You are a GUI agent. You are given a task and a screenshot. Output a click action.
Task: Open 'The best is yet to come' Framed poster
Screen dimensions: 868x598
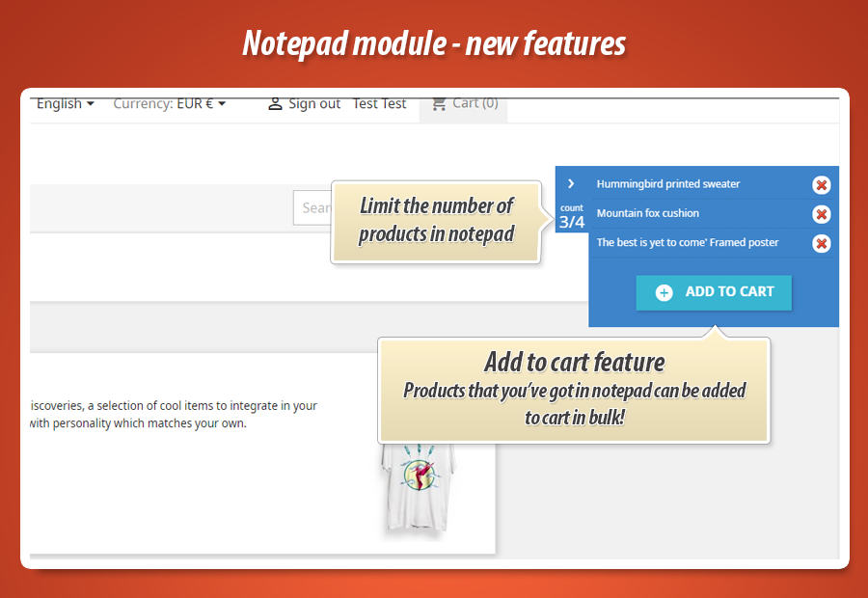[687, 242]
